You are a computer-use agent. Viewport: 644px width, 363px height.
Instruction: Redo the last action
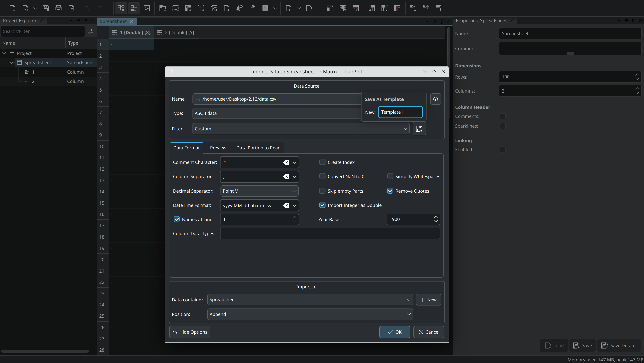100,8
